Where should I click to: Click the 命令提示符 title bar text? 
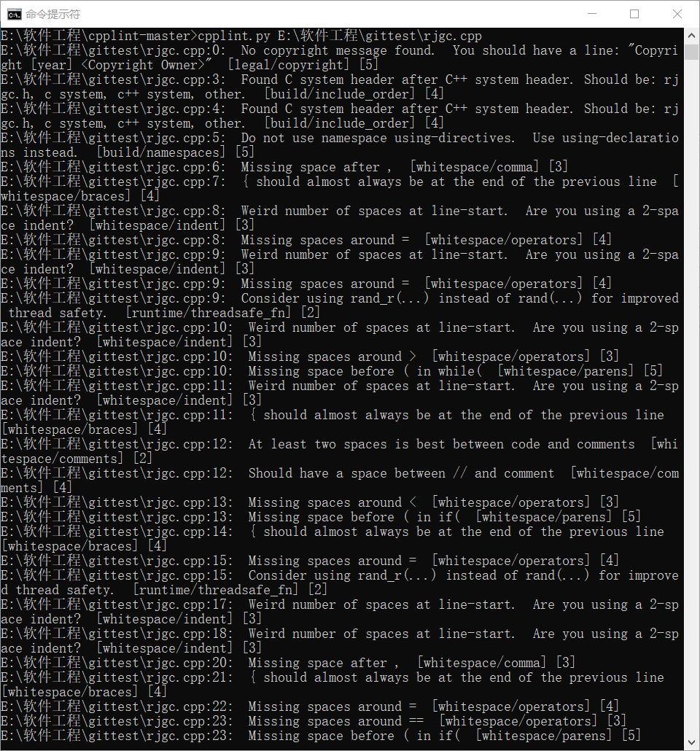click(x=52, y=15)
